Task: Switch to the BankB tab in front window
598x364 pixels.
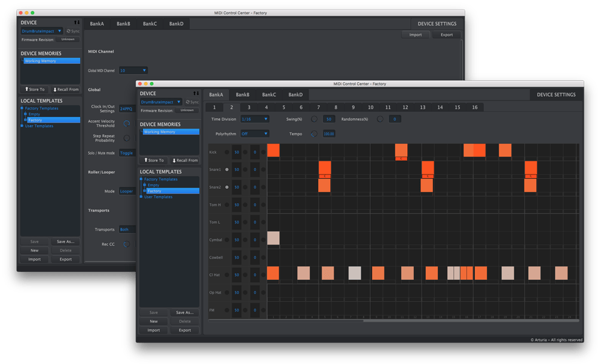Action: tap(243, 94)
